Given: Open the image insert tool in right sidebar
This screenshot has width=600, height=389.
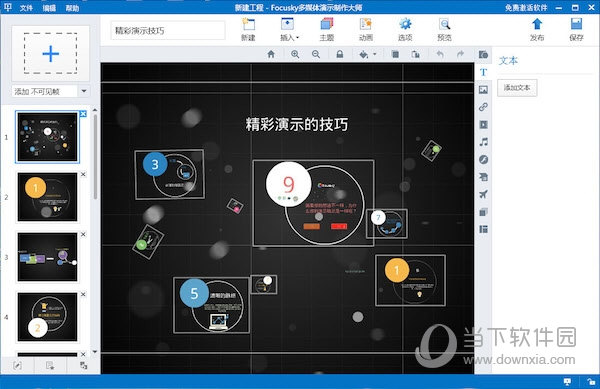Looking at the screenshot, I should [483, 90].
